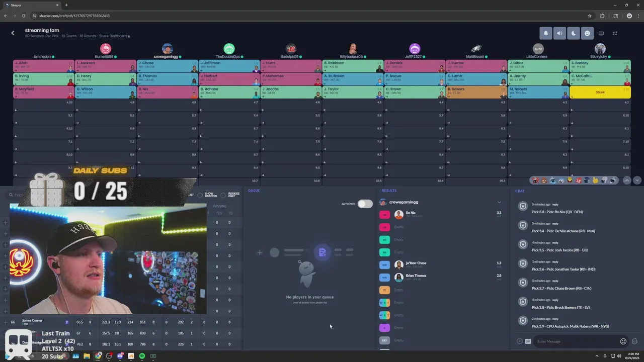Go back using the left chevron
The image size is (644, 362).
point(13,33)
